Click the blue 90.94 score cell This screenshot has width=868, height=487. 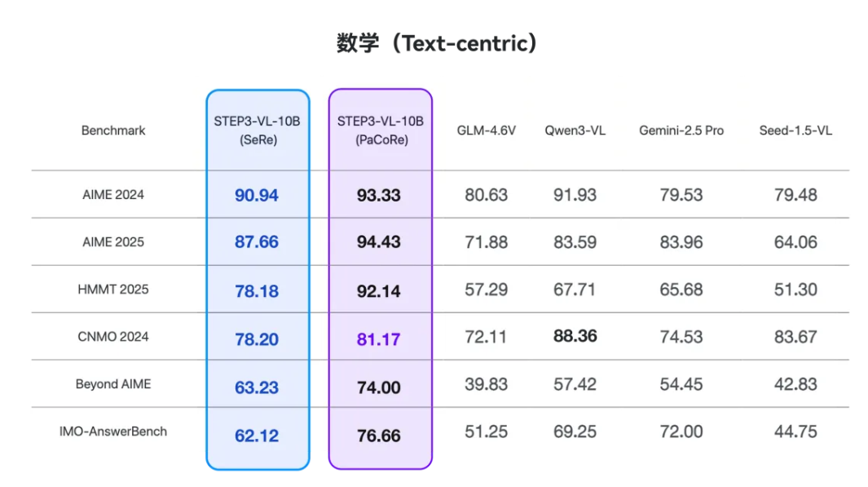[x=257, y=196]
